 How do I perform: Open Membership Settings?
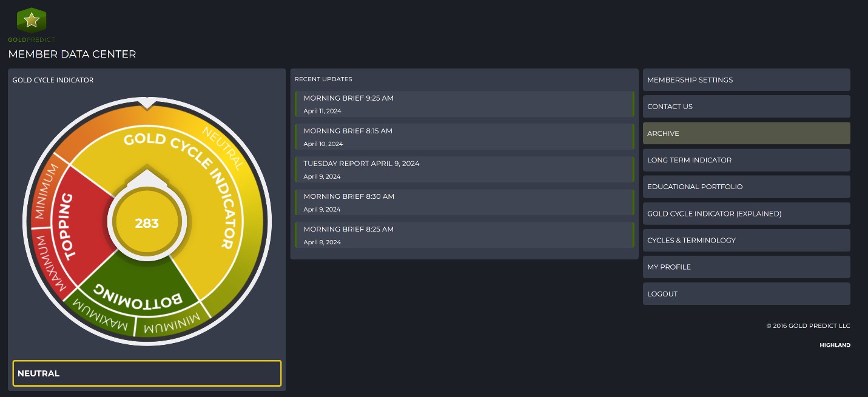point(747,80)
